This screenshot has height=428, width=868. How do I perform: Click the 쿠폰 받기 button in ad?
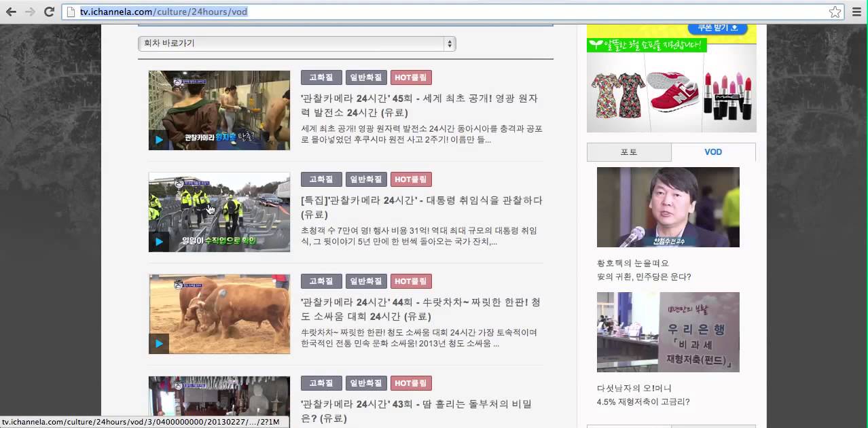(717, 28)
